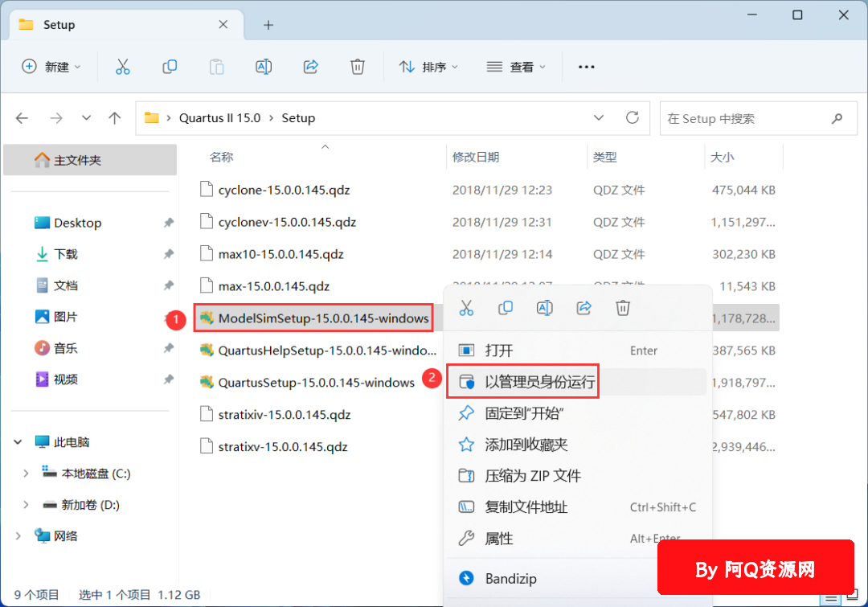Sort files by the 类型 column header
Image resolution: width=868 pixels, height=607 pixels.
click(604, 158)
